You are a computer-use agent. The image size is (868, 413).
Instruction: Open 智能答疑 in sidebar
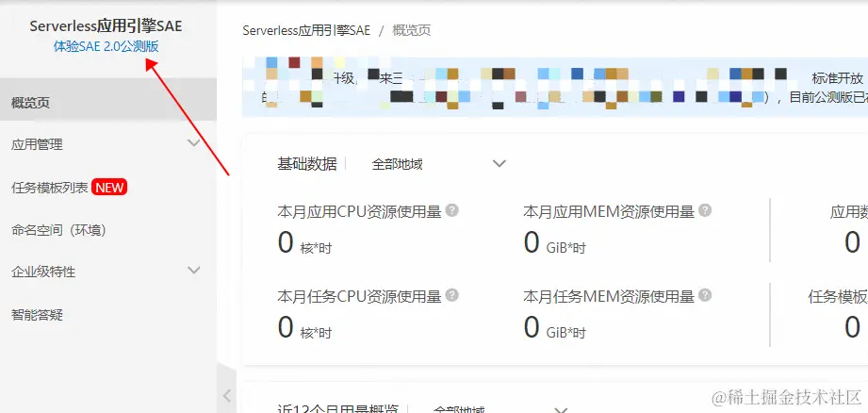click(x=37, y=315)
